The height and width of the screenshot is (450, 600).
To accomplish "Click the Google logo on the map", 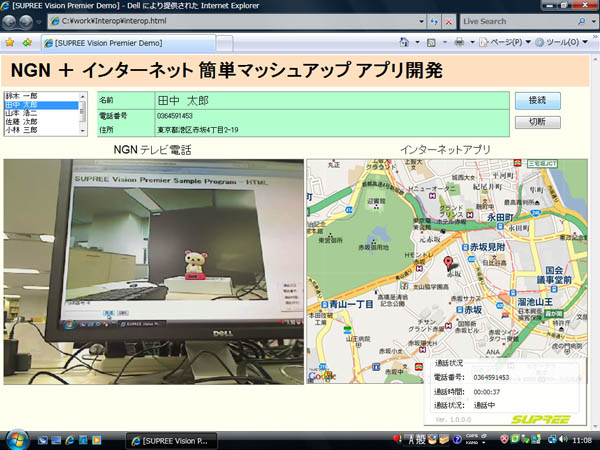I will (322, 376).
